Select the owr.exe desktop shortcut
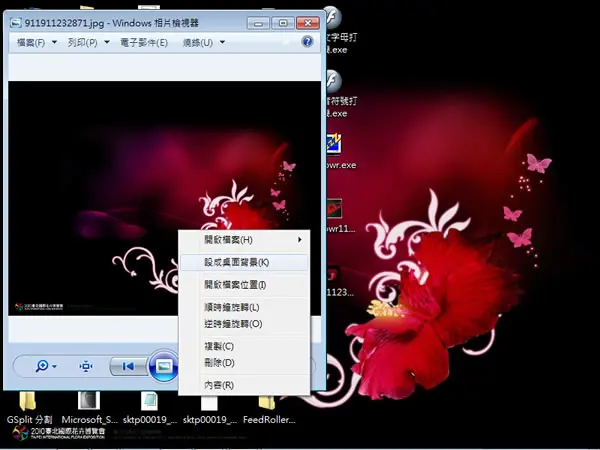The width and height of the screenshot is (600, 450). (339, 152)
